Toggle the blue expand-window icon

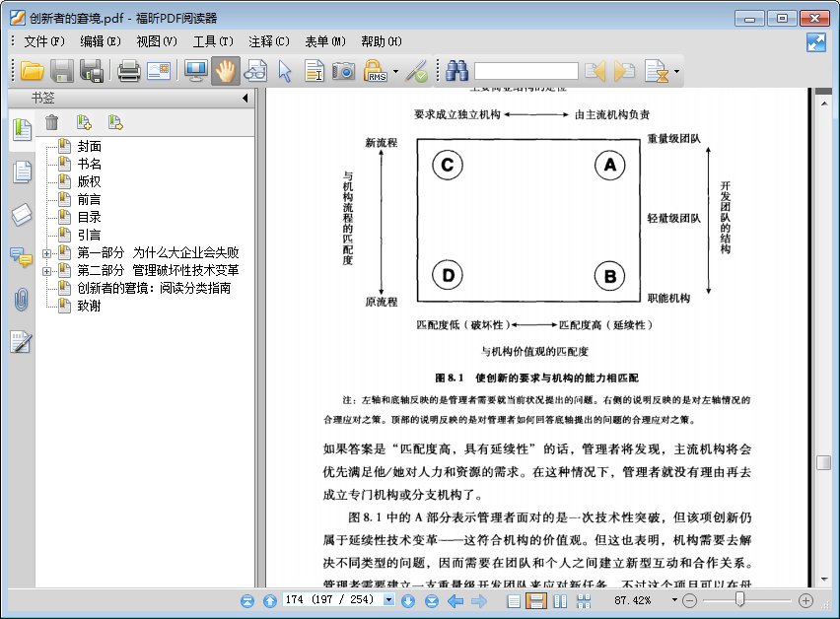[816, 42]
